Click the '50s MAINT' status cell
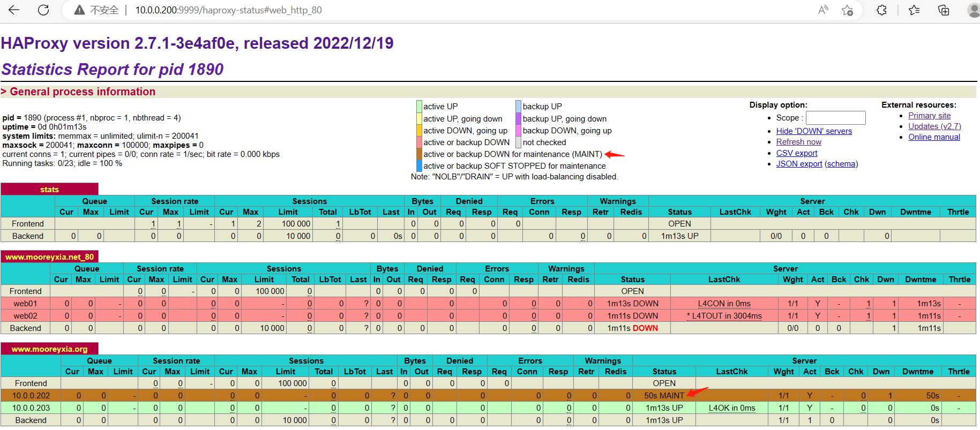Screen dimensions: 980x430 [664, 395]
